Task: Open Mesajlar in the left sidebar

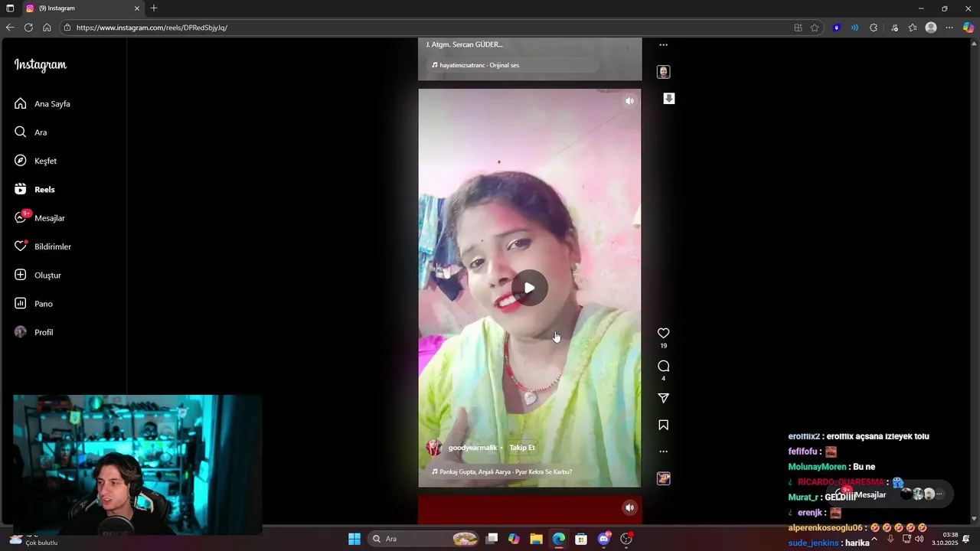Action: tap(39, 218)
